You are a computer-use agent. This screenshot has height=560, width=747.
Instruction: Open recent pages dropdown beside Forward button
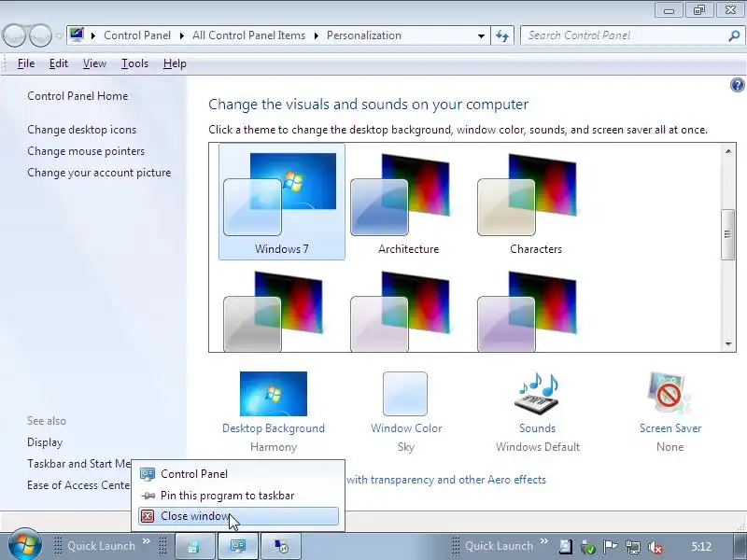coord(59,35)
